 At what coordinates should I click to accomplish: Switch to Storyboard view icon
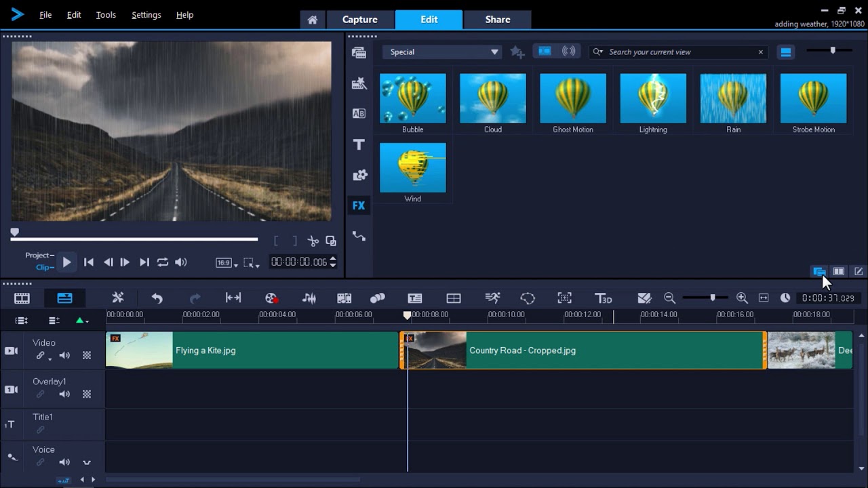pos(22,298)
